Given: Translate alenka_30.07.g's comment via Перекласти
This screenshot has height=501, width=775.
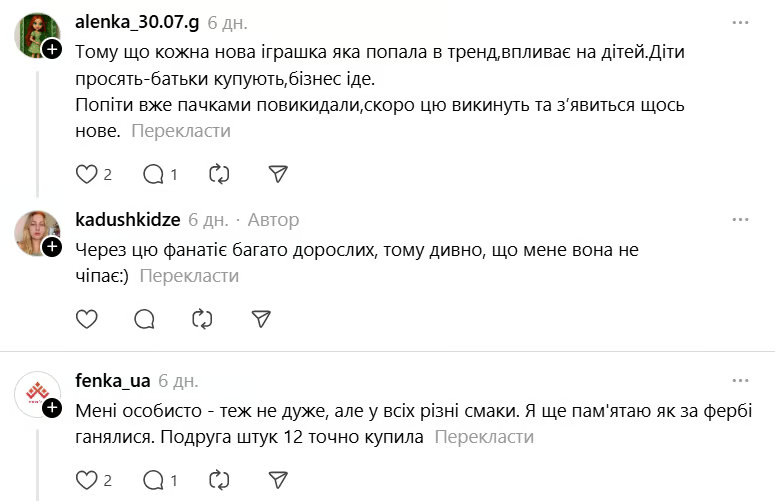Looking at the screenshot, I should point(181,131).
